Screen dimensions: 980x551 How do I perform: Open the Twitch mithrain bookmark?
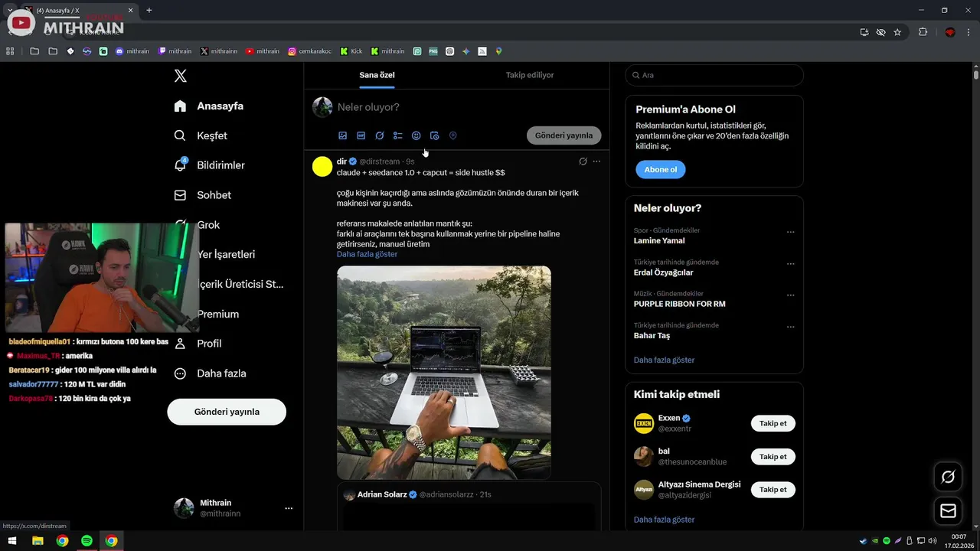coord(175,51)
